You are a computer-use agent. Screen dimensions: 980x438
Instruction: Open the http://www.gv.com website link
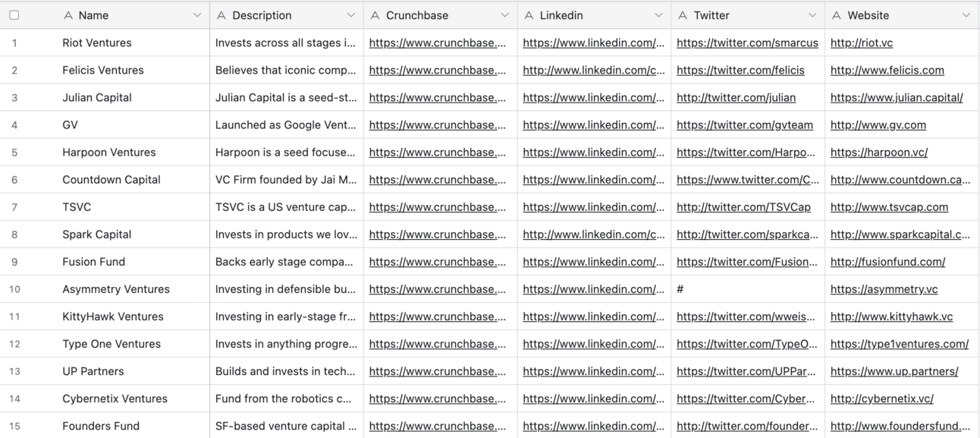pos(878,125)
